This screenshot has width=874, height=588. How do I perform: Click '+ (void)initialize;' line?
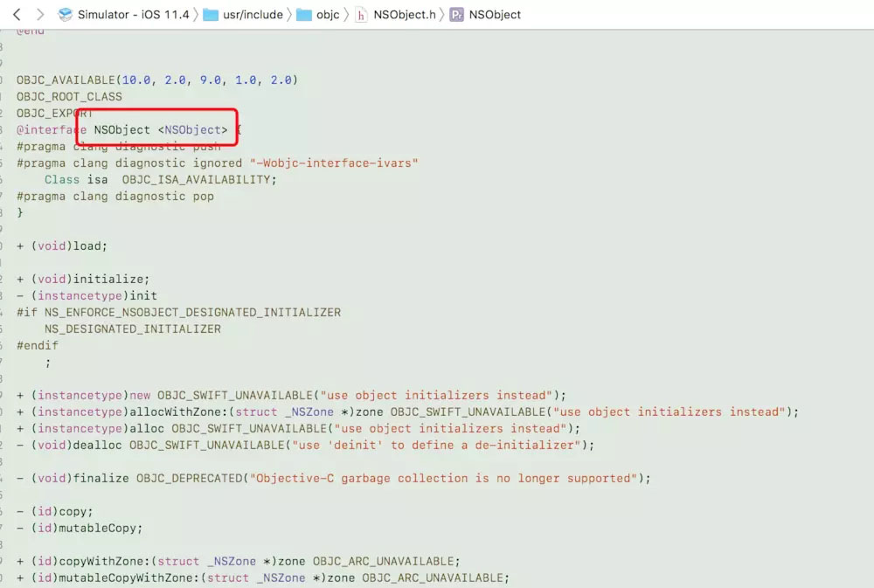83,279
